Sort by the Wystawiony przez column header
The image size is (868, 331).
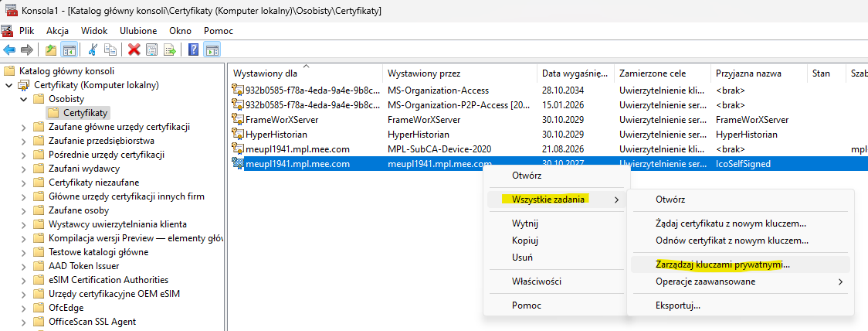click(x=424, y=73)
